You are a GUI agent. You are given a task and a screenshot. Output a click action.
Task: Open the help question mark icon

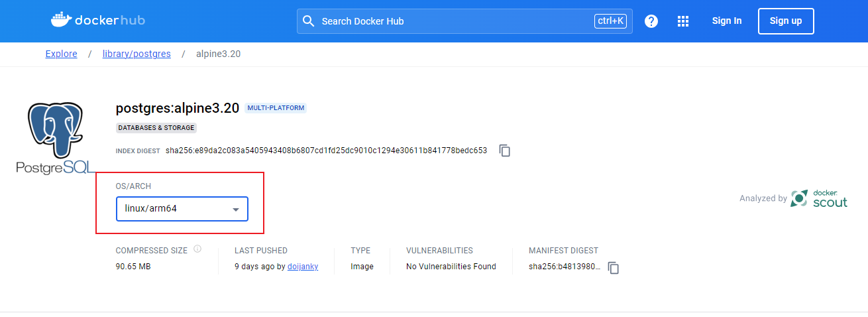pyautogui.click(x=651, y=21)
